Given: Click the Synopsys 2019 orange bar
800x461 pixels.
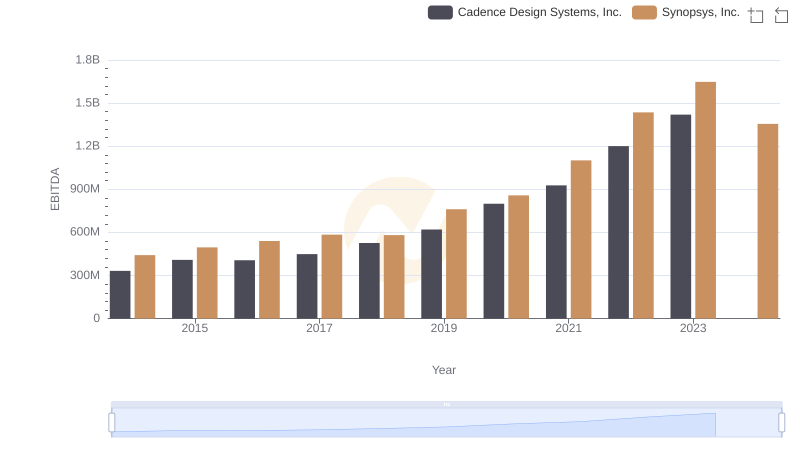Looking at the screenshot, I should coord(456,264).
